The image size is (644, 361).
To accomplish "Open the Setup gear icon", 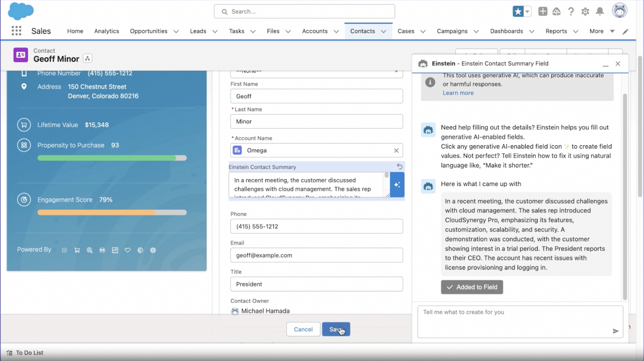I will point(585,11).
